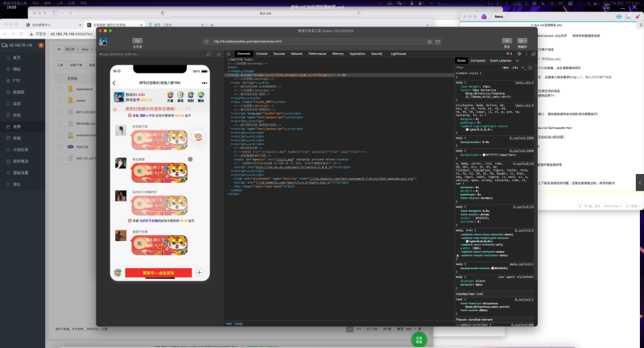Click the layui.css source link beside the body rule
The width and height of the screenshot is (644, 348).
525,83
